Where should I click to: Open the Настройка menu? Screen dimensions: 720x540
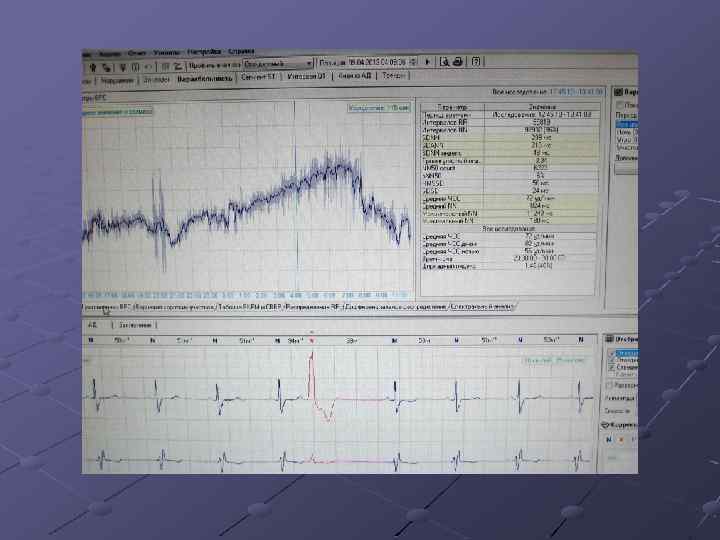[x=204, y=52]
